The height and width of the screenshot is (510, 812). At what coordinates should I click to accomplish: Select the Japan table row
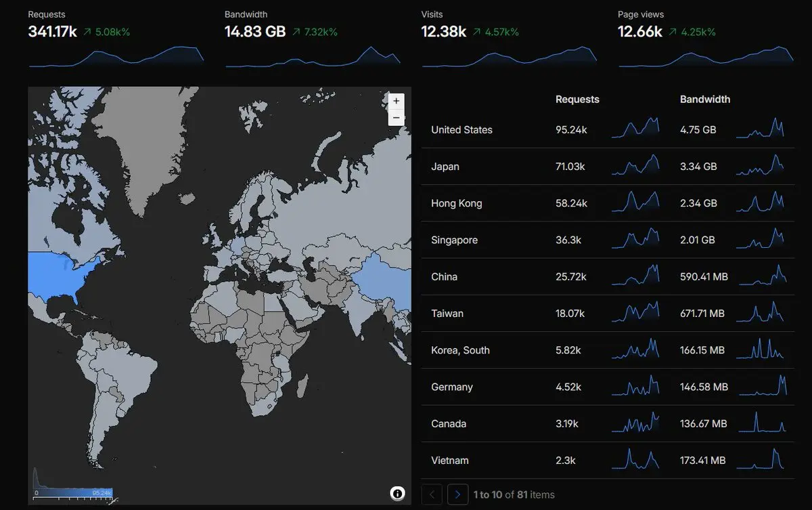coord(608,167)
